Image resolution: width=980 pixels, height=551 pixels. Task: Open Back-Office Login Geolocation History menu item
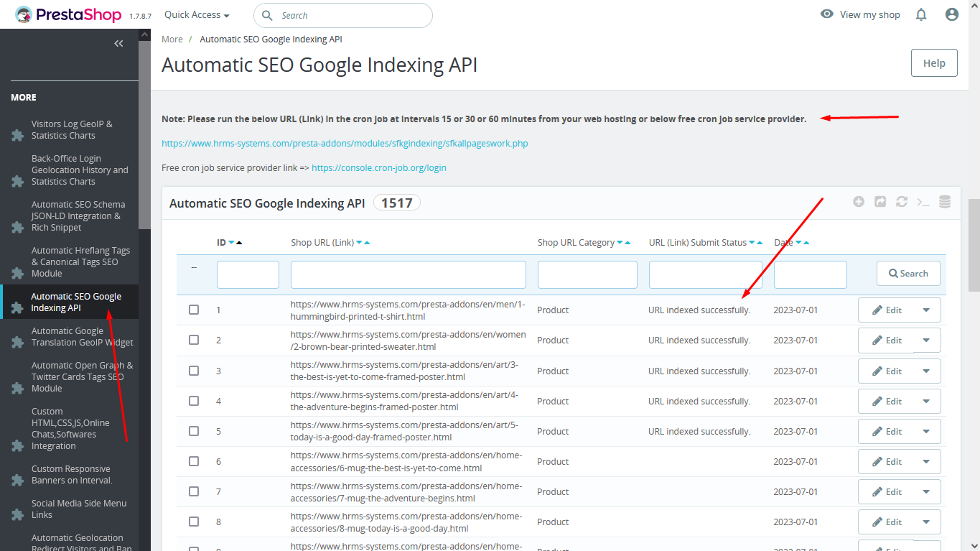tap(69, 170)
